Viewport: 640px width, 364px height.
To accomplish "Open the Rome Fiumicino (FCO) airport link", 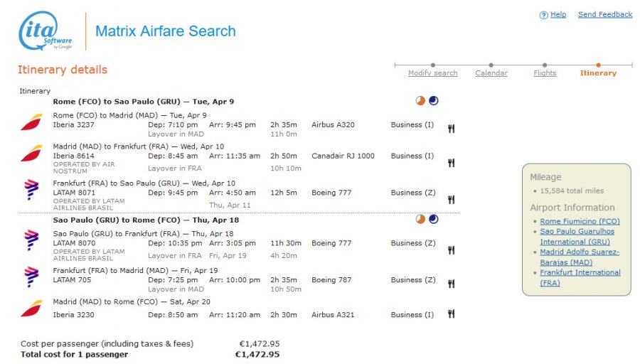I will [580, 221].
